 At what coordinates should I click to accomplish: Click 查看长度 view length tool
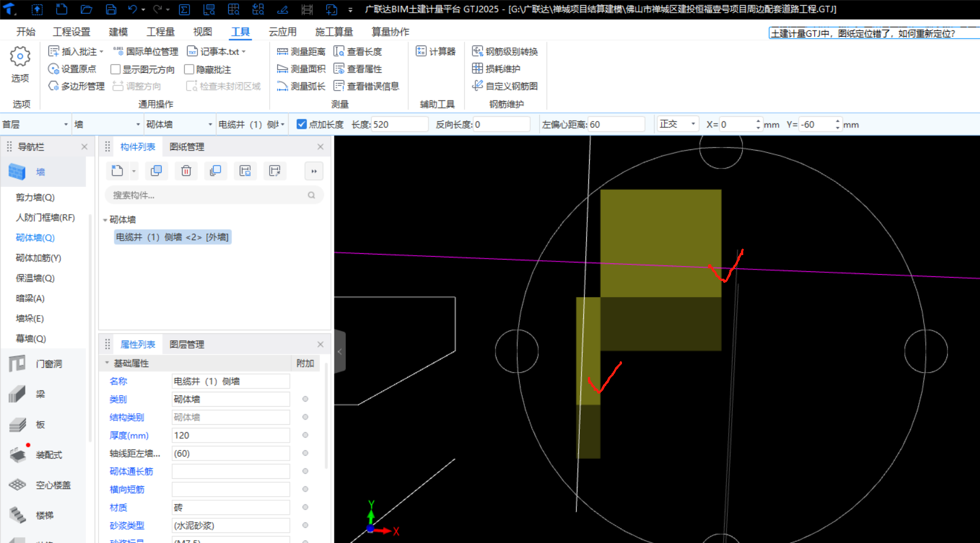click(358, 51)
